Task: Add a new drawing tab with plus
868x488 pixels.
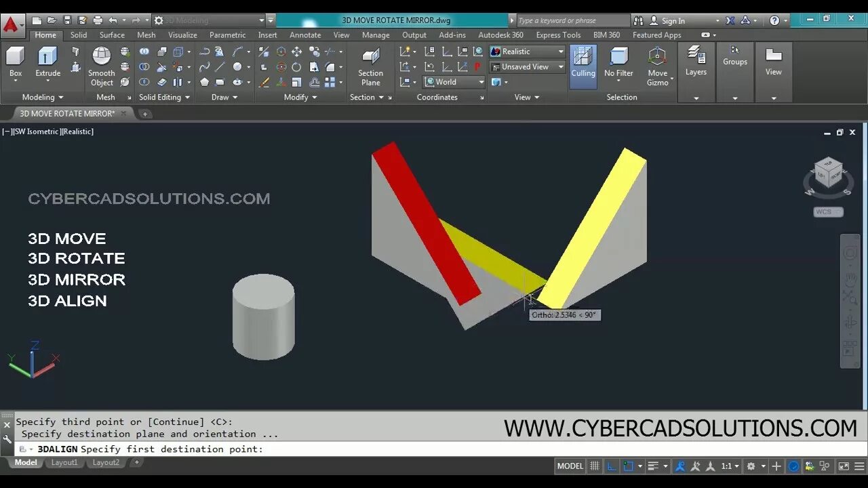Action: (x=144, y=114)
